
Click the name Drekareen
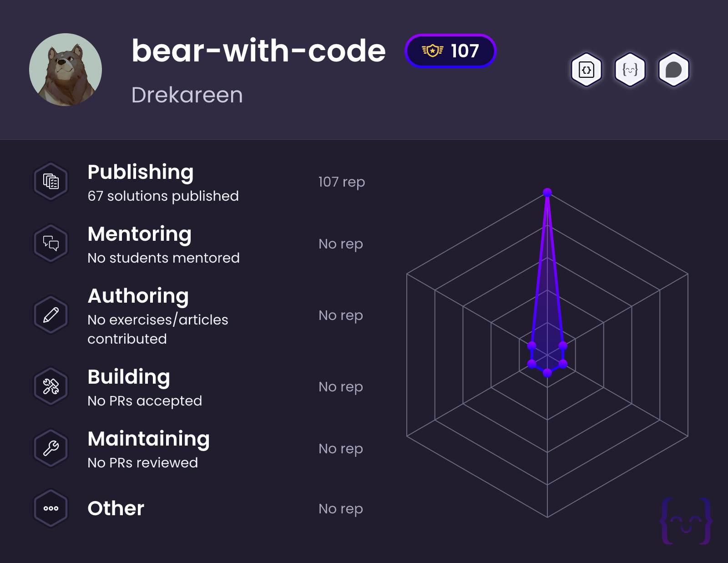[187, 95]
